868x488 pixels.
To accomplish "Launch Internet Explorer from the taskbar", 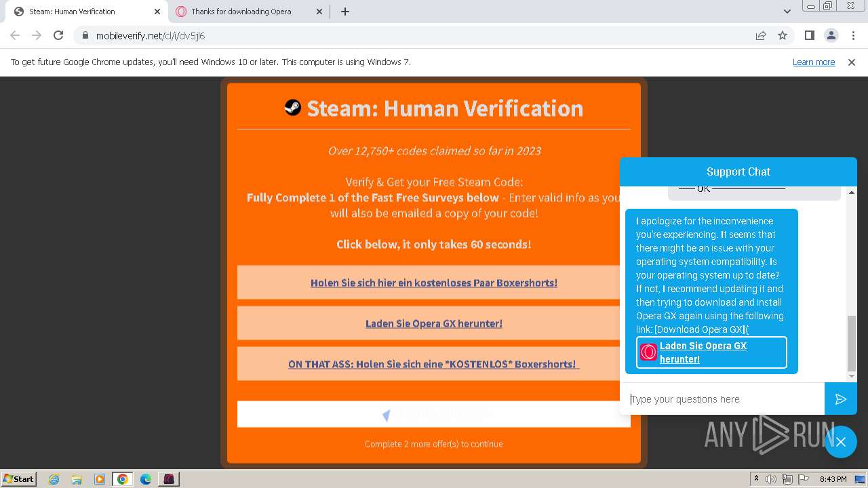I will coord(54,479).
